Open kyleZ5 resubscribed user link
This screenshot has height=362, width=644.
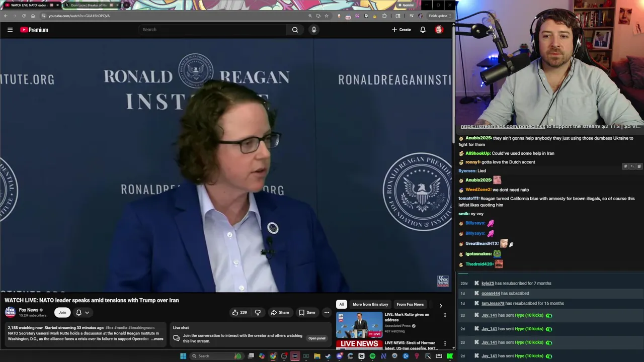click(x=488, y=283)
